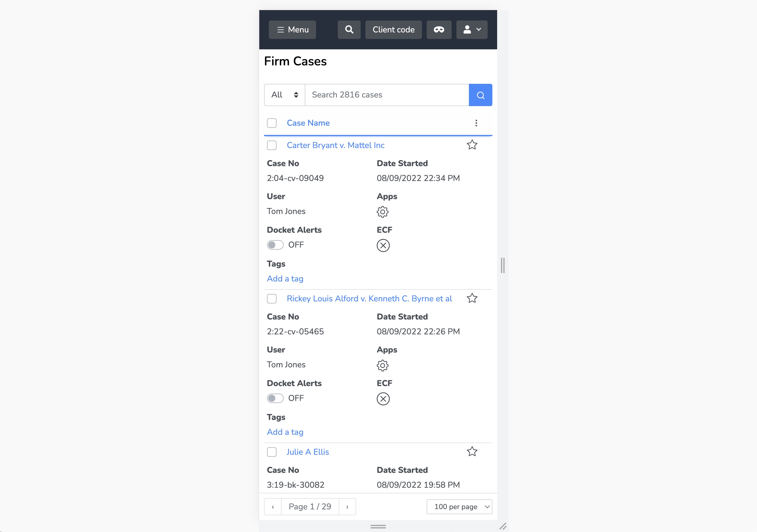Expand the 100 per page selector
Viewport: 757px width, 532px height.
[459, 507]
